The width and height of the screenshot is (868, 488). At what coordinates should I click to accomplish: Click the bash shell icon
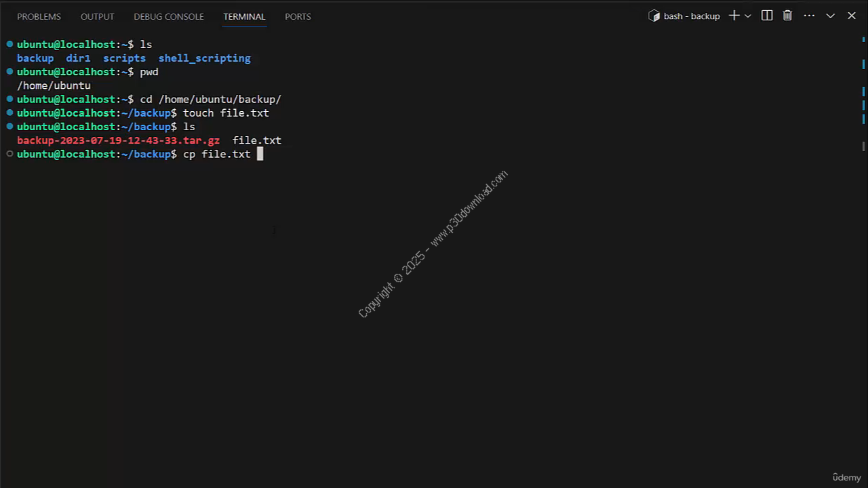click(654, 16)
